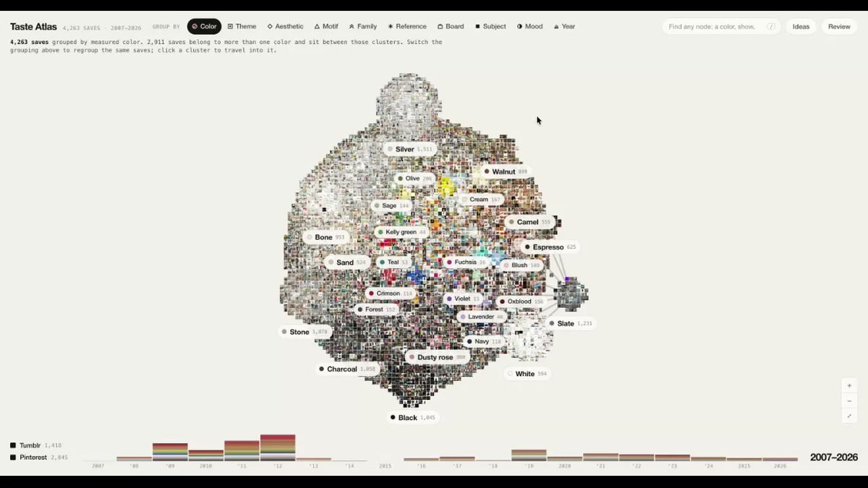Zoom out with the minus button
Viewport: 868px width, 488px height.
point(849,401)
